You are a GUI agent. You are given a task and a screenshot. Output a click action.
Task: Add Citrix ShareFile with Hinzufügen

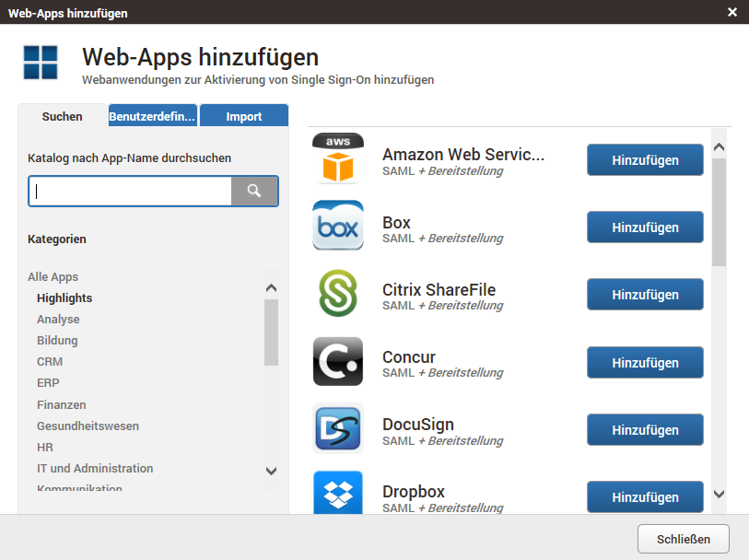[645, 295]
